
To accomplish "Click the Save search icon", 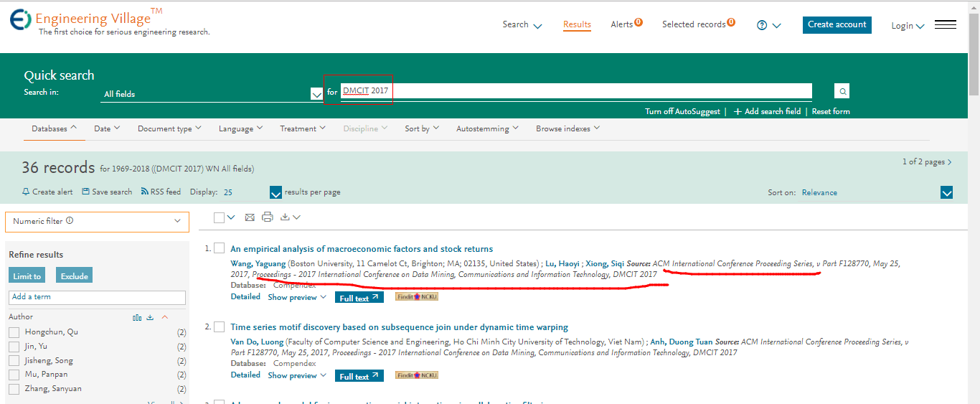I will [85, 192].
